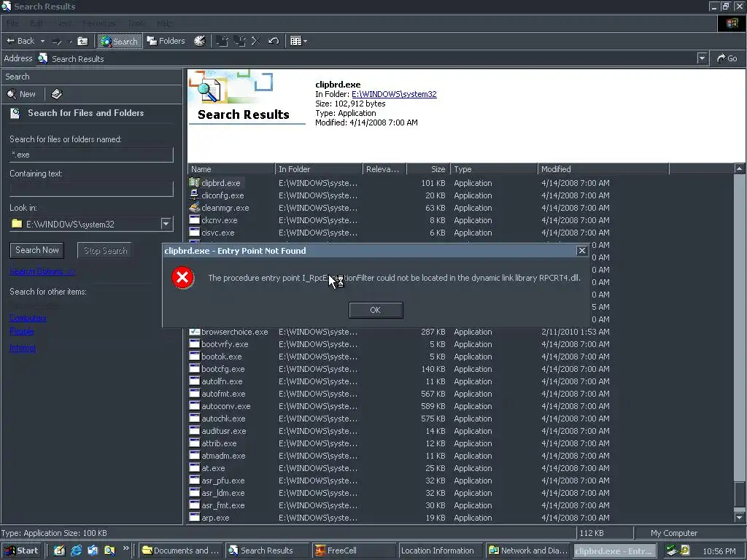
Task: Open the Favorites menu
Action: [x=98, y=23]
